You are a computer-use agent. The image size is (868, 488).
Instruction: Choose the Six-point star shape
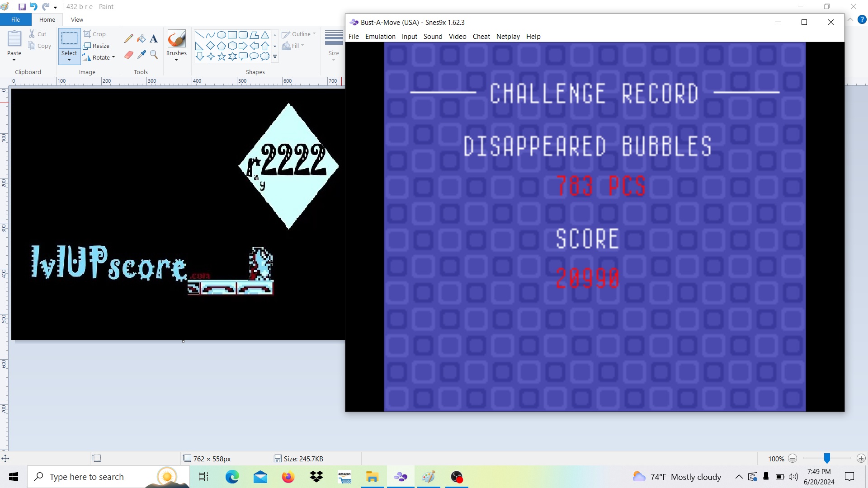(x=232, y=56)
